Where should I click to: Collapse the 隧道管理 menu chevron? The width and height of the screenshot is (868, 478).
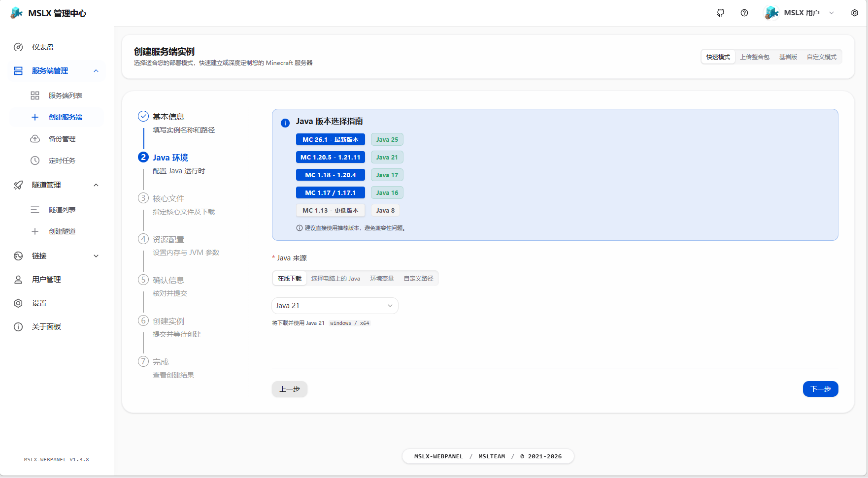pyautogui.click(x=96, y=185)
